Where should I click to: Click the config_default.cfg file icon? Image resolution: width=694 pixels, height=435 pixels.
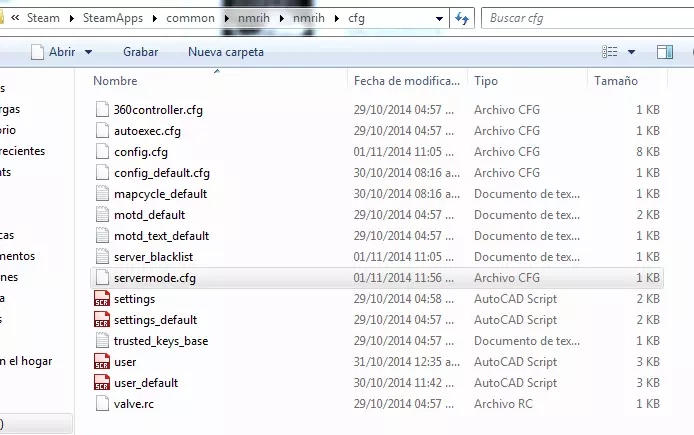coord(102,173)
